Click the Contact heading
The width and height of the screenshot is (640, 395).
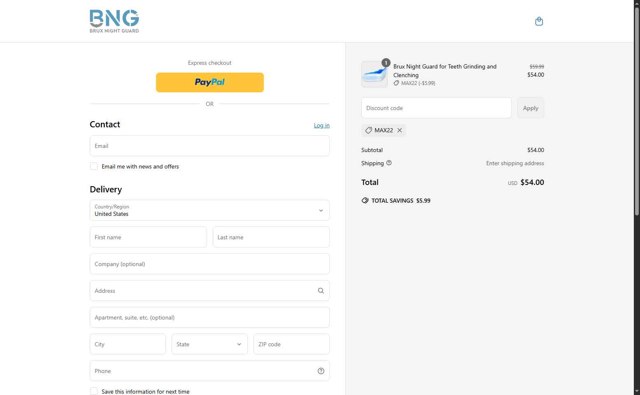click(105, 124)
